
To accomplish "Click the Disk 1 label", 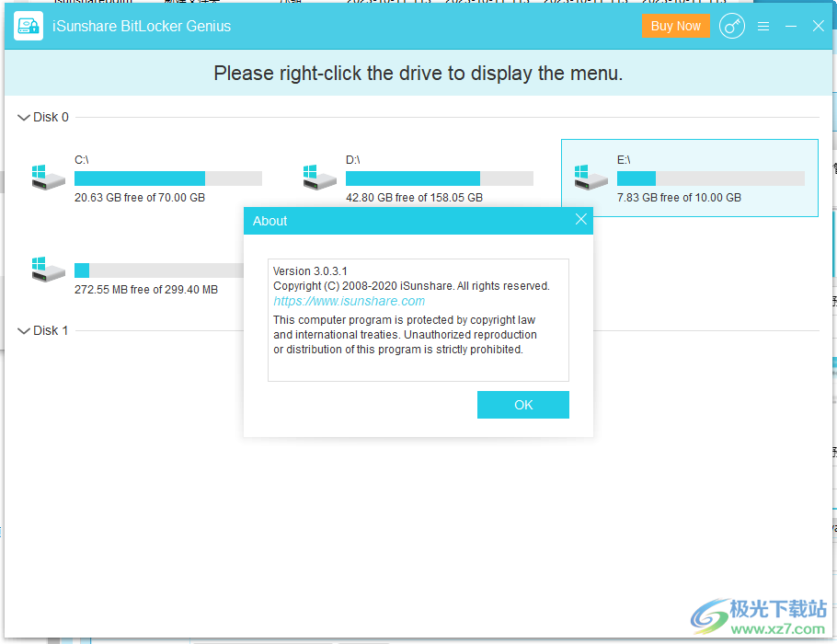I will point(51,330).
